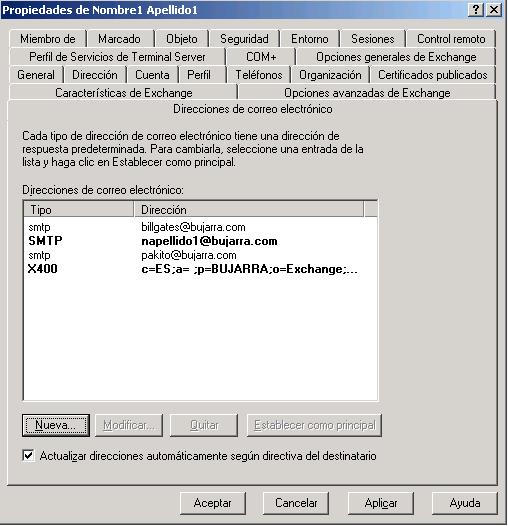Go to the Certificados publicados tab
Screen dimensions: 508x526
[x=433, y=75]
